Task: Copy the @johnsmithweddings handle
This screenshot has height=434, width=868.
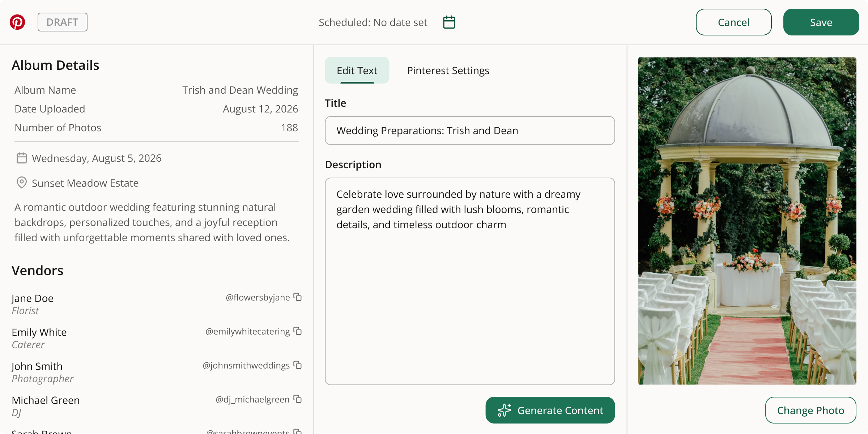Action: tap(298, 365)
